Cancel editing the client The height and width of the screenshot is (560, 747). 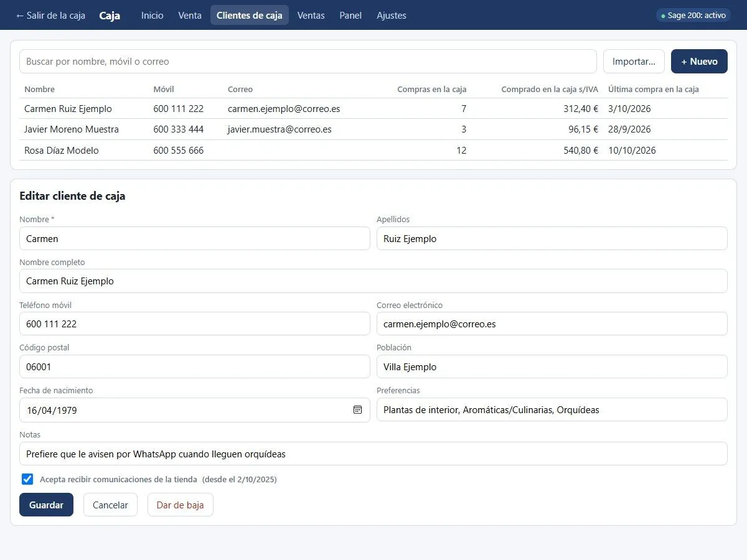[110, 505]
